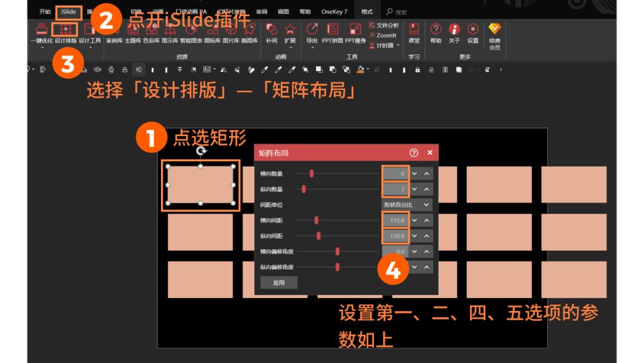Switch to the 格式 tab
This screenshot has width=644, height=363.
click(x=367, y=11)
